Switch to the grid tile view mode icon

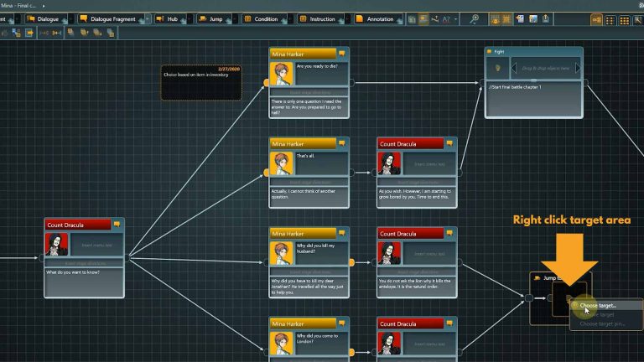click(624, 20)
